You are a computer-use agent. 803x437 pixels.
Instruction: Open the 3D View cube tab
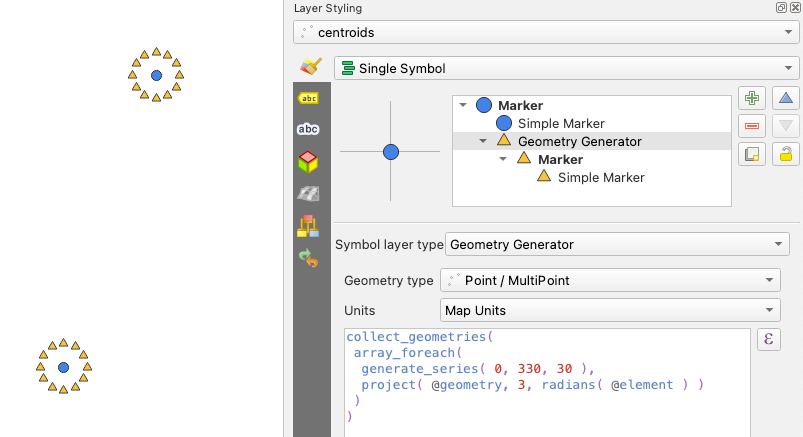(x=308, y=161)
